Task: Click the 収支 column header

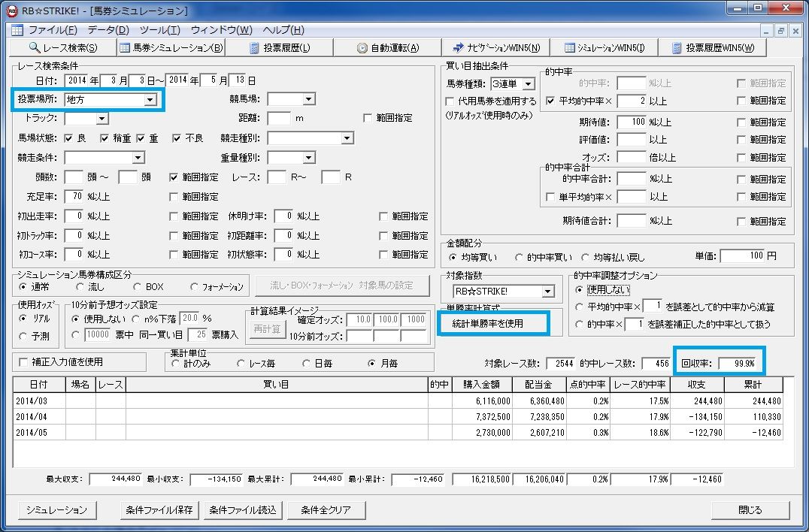Action: click(697, 385)
